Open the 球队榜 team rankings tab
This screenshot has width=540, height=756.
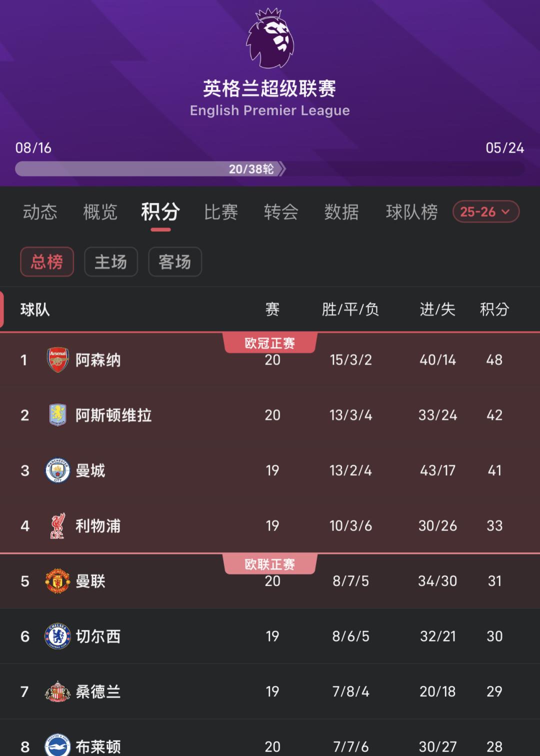click(x=411, y=212)
